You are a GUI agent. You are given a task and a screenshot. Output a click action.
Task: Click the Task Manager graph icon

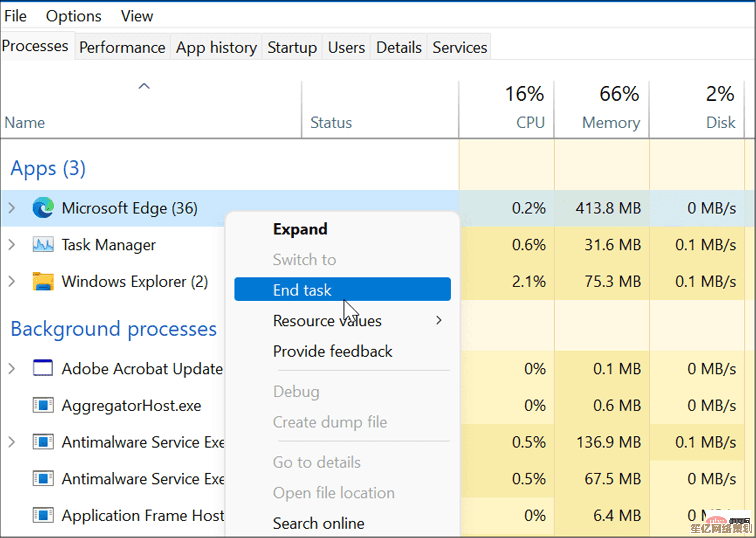pyautogui.click(x=43, y=245)
